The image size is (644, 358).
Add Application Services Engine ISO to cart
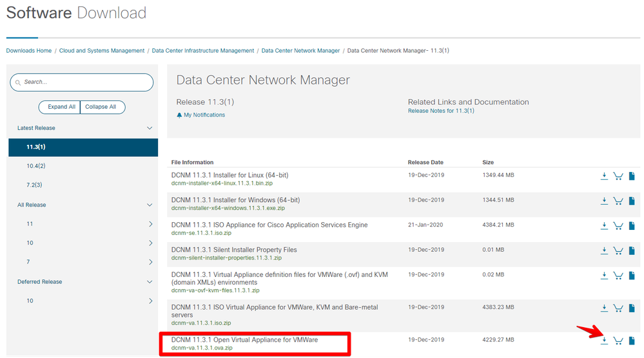point(618,225)
